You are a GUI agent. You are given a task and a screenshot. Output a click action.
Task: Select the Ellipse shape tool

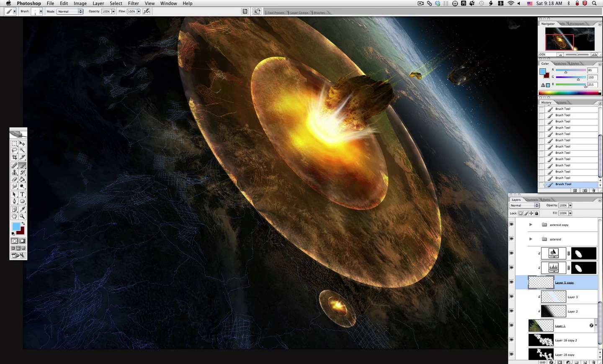(22, 201)
